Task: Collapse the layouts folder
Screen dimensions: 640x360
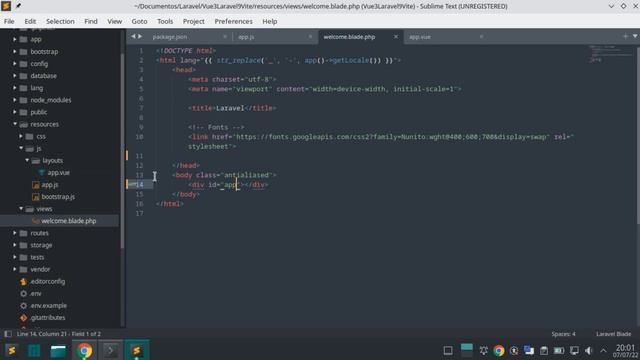Action: tap(27, 160)
